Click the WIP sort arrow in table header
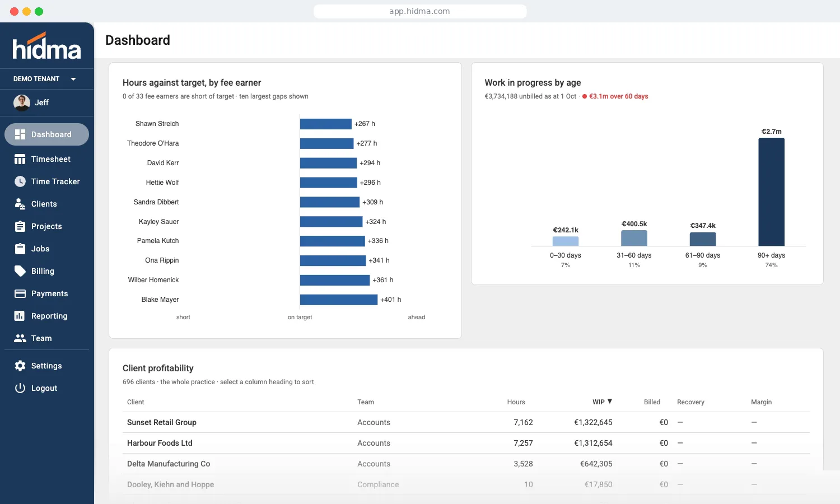Viewport: 840px width, 504px height. (610, 402)
